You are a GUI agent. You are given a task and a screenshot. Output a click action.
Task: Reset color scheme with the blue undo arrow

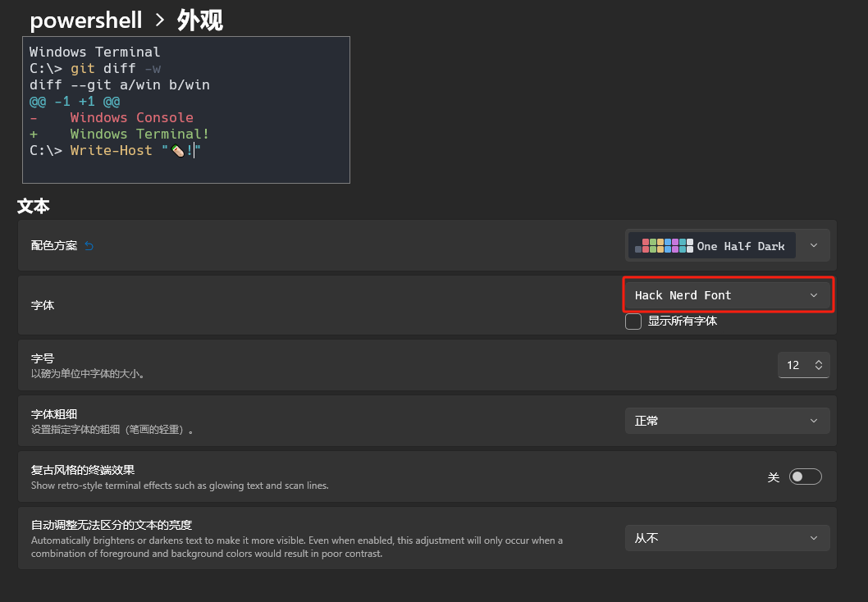[89, 246]
